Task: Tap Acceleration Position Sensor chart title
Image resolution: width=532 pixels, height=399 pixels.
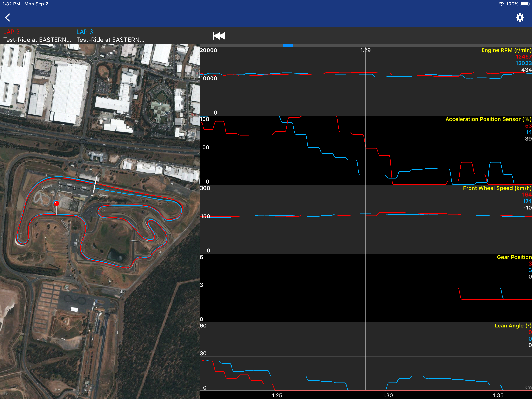Action: (x=488, y=119)
